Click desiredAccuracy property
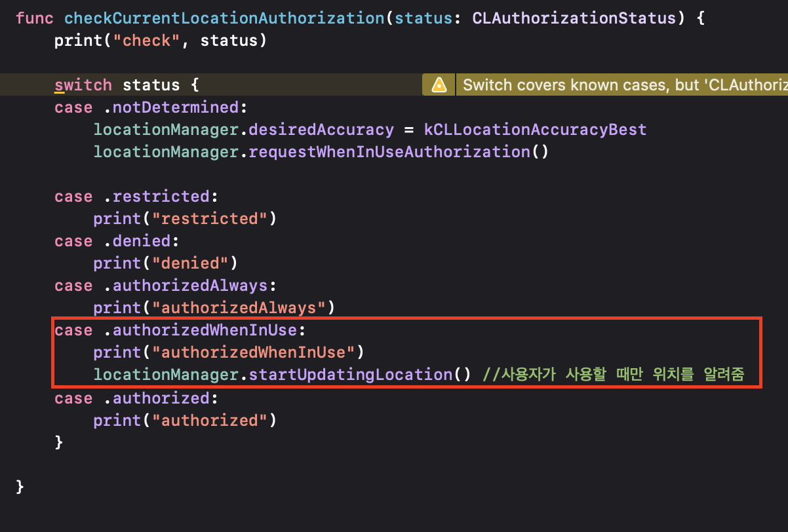Viewport: 788px width, 532px height. (321, 130)
